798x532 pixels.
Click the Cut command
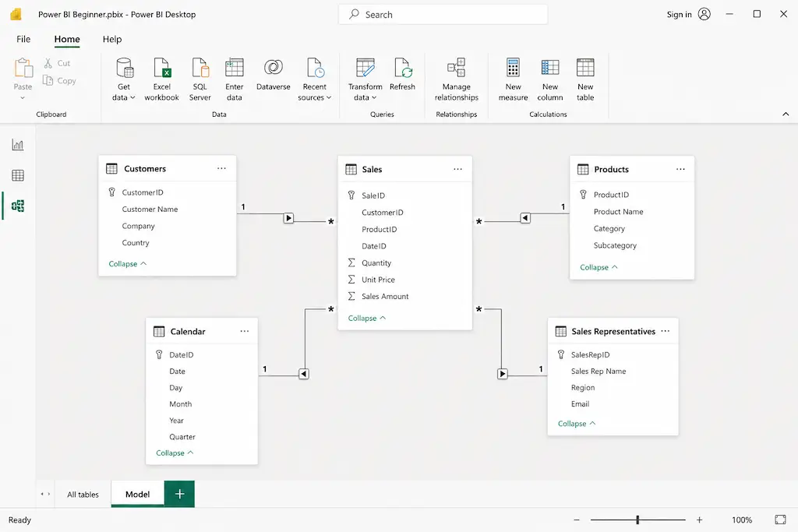[57, 63]
